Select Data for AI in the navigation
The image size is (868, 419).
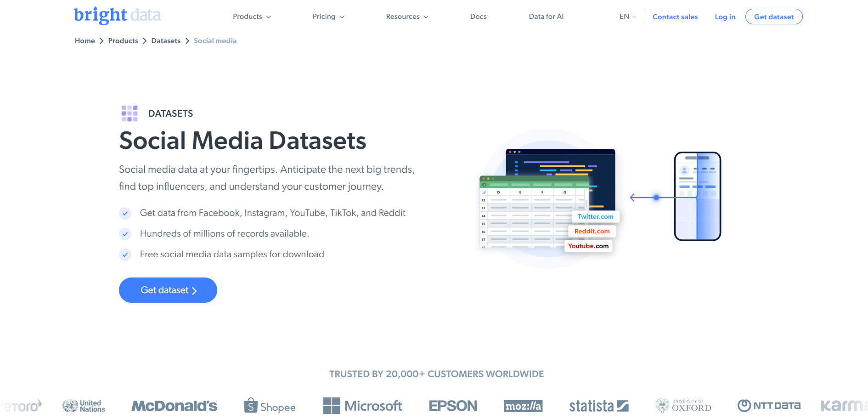tap(546, 16)
